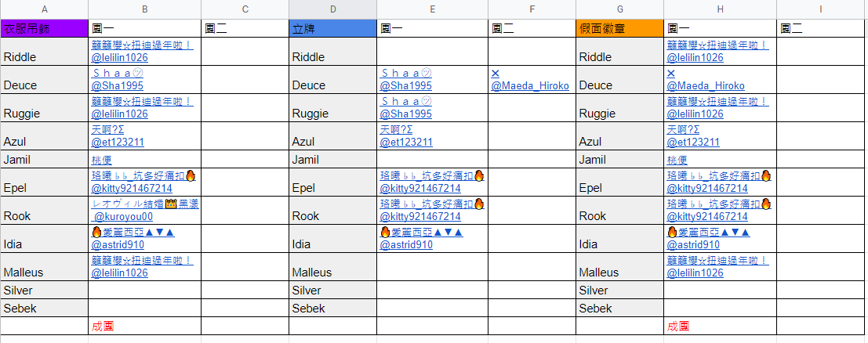Open @lelilin1026 link in Malleus row column B
868x343 pixels.
click(119, 273)
